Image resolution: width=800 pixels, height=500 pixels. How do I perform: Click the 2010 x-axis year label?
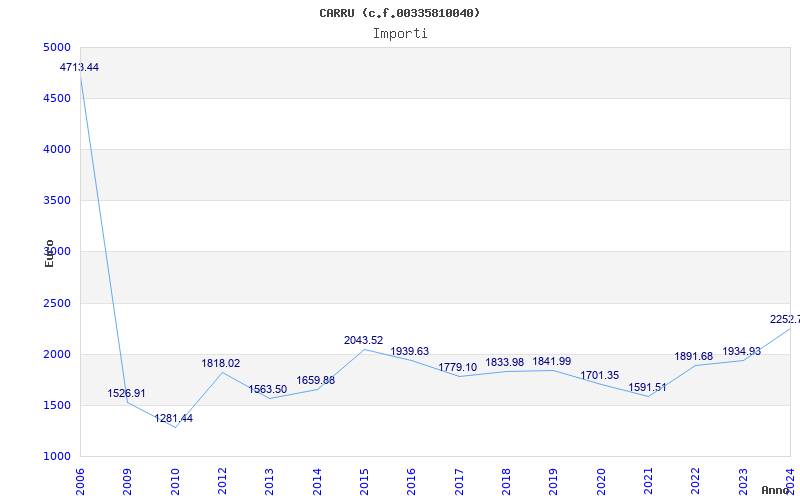coord(174,482)
